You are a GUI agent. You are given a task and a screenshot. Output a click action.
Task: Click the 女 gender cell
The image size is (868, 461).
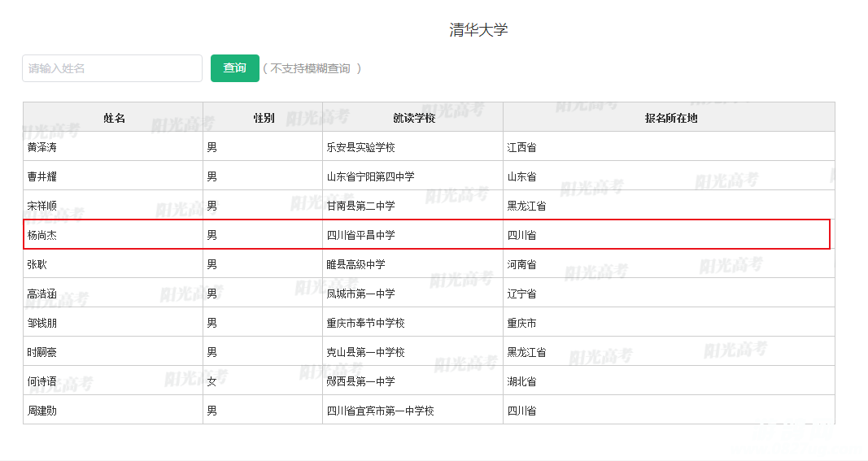click(x=212, y=381)
